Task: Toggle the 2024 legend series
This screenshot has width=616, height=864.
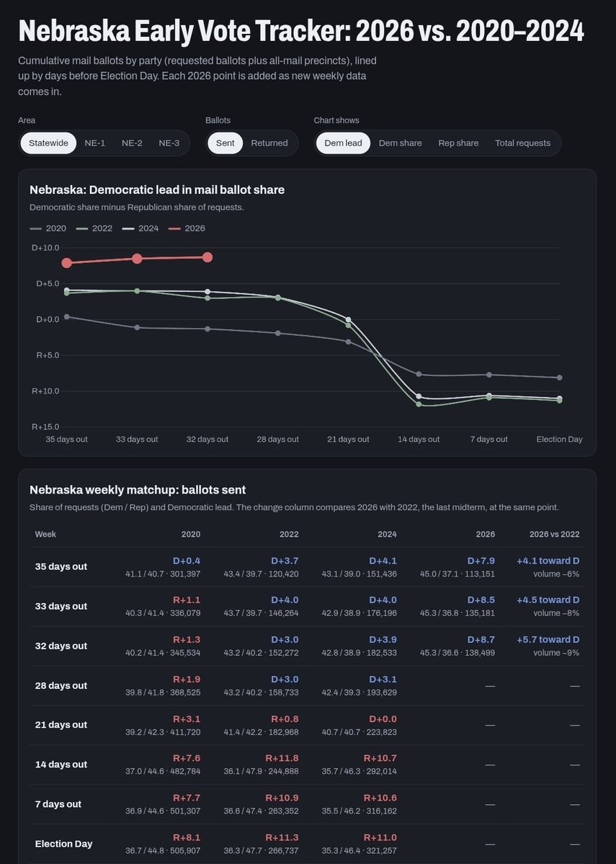Action: 140,228
